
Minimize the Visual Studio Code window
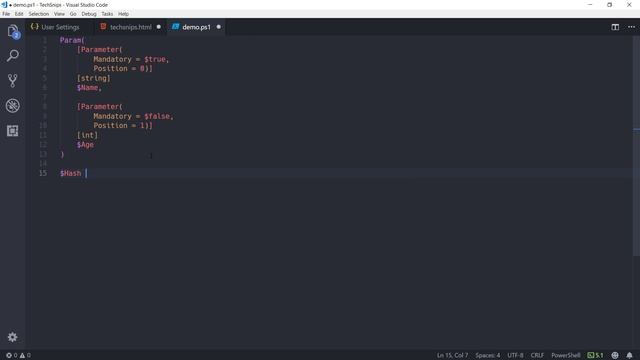(590, 5)
